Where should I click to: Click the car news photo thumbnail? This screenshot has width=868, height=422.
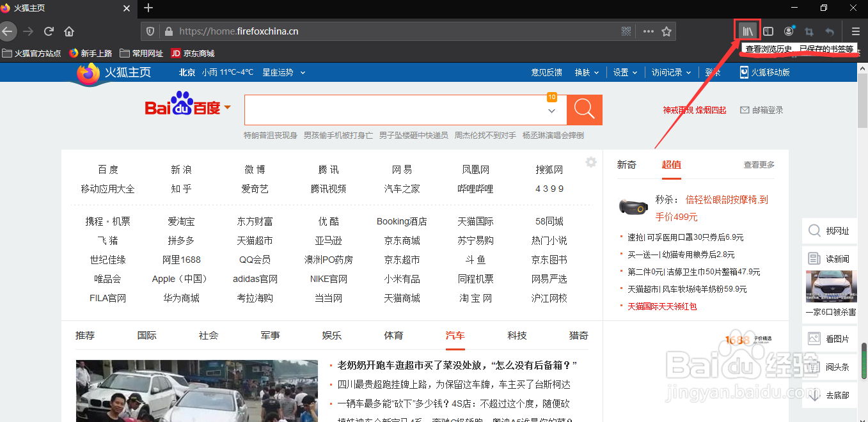pyautogui.click(x=196, y=391)
